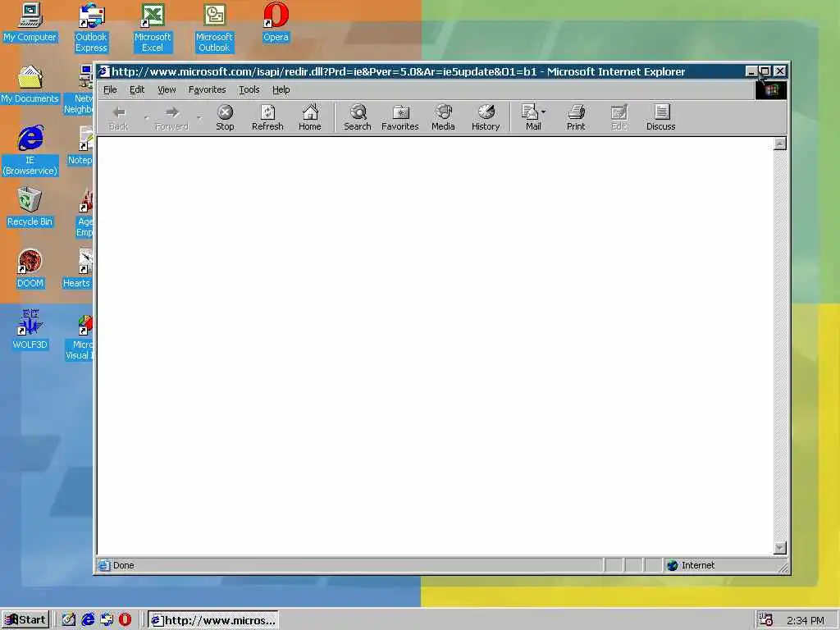Open the Start menu

[25, 620]
